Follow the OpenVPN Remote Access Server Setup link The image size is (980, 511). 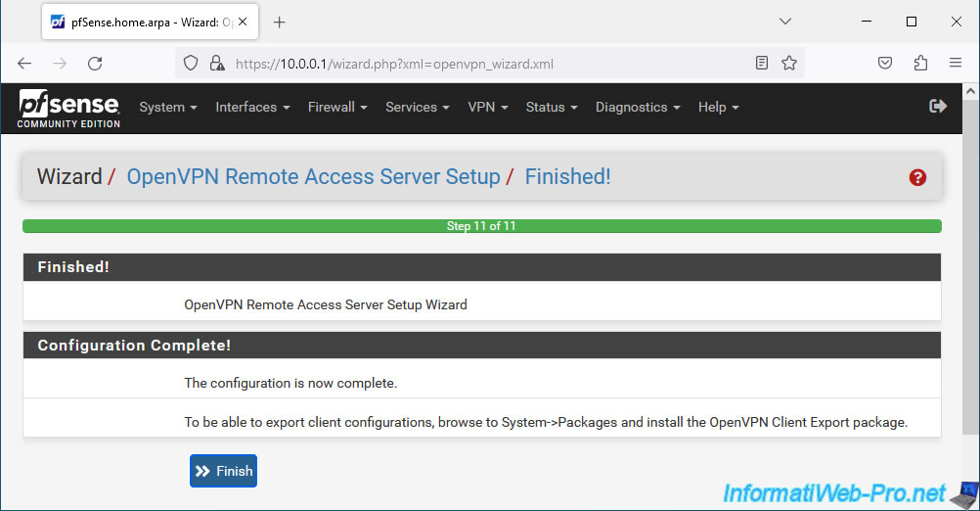coord(313,177)
